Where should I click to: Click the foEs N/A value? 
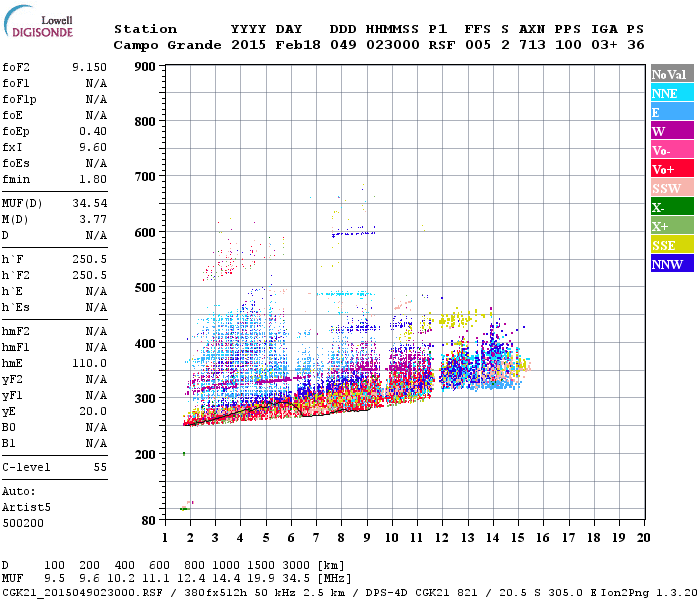click(96, 163)
